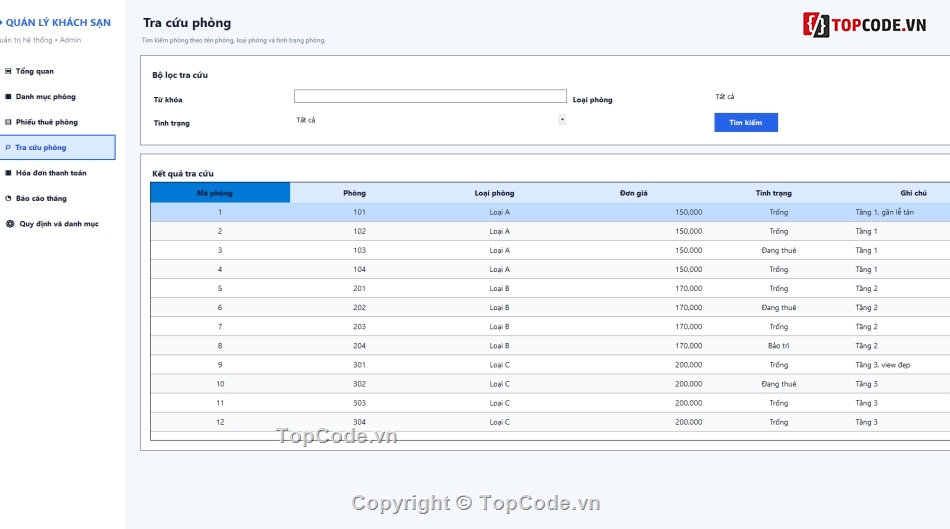Click the Hóa đơn thanh toán sidebar icon
The width and height of the screenshot is (950, 529).
[8, 173]
